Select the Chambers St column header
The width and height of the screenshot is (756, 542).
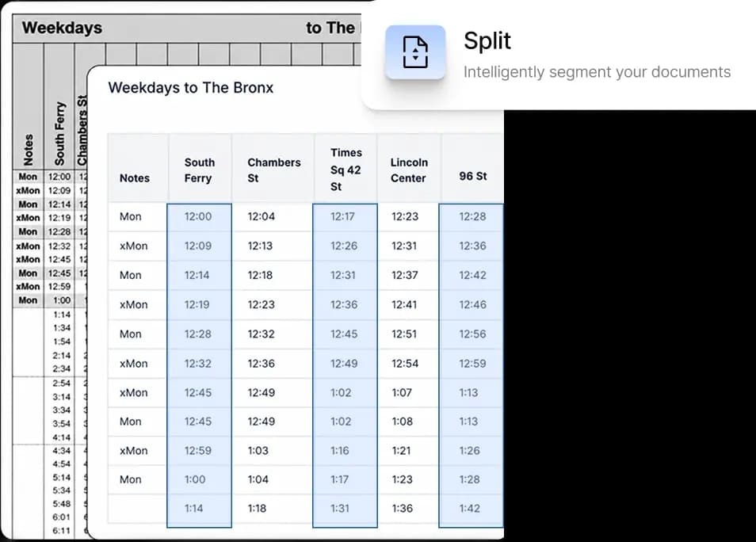click(274, 170)
